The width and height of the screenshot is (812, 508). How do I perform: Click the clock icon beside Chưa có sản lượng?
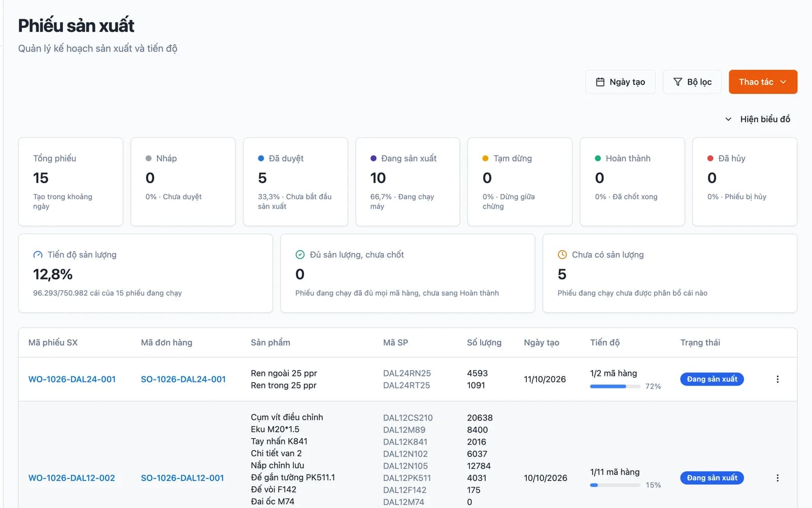[x=562, y=255]
